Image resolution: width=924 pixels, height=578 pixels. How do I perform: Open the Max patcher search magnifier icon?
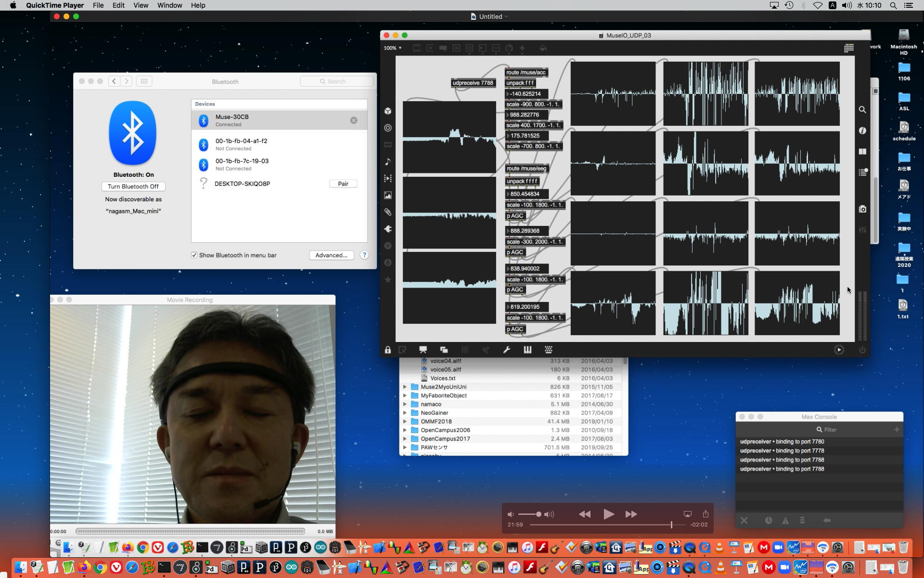point(862,110)
